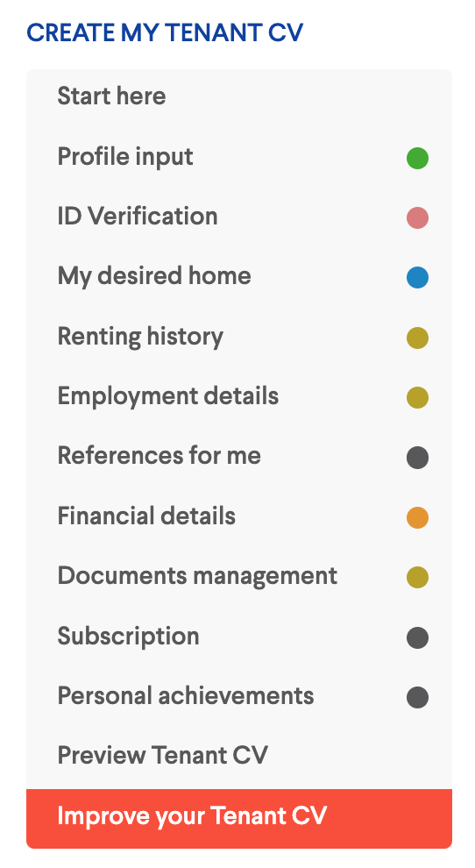Screen dimensions: 475x868
Task: Click the orange dot beside Financial details
Action: click(x=417, y=517)
